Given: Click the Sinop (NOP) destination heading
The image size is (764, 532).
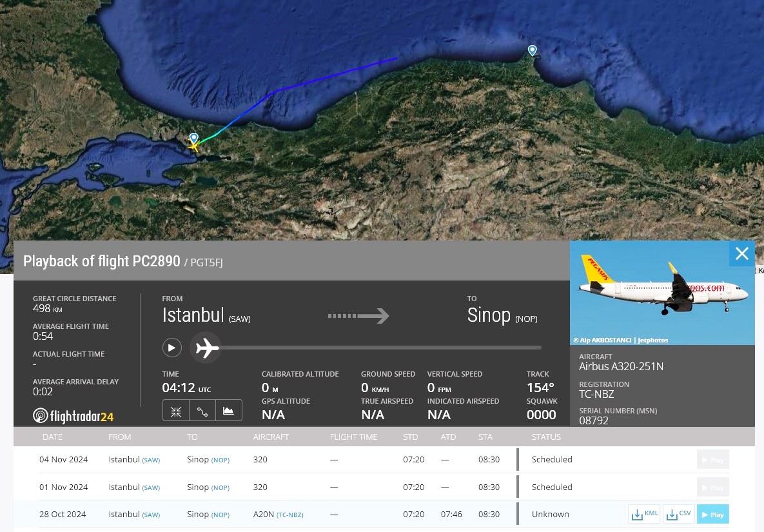Looking at the screenshot, I should (x=502, y=315).
